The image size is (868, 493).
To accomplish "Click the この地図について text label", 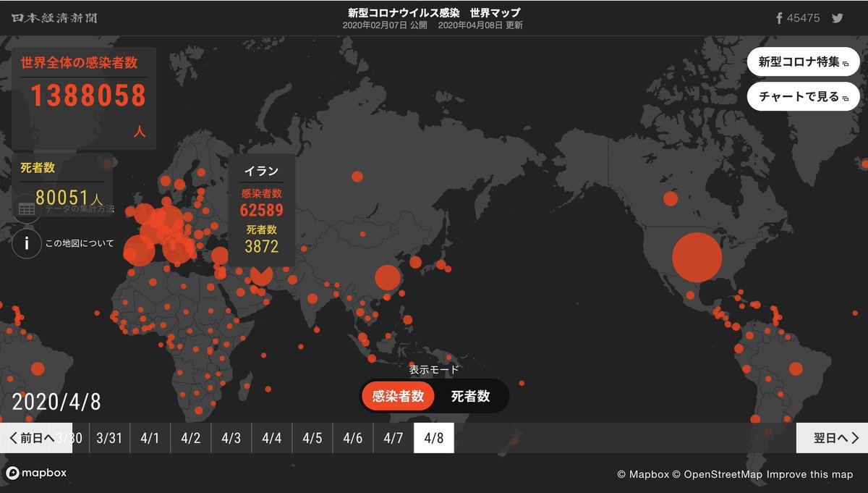I will 80,243.
